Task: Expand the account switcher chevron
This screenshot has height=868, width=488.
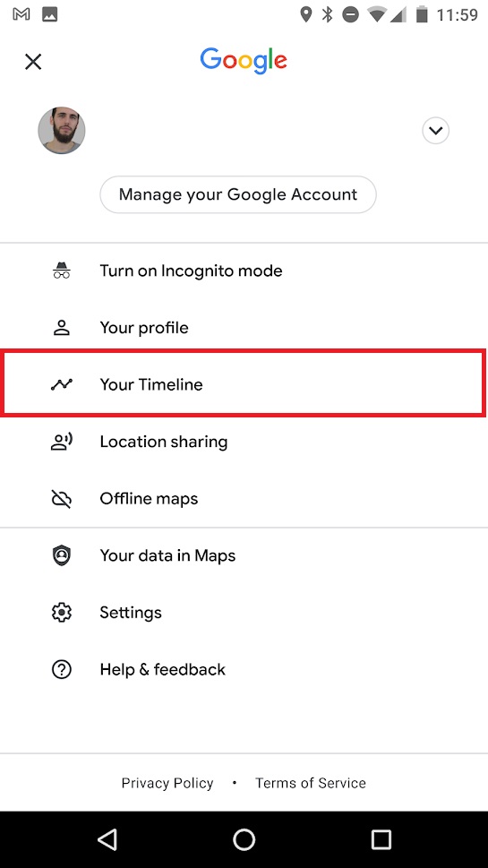Action: [x=435, y=131]
